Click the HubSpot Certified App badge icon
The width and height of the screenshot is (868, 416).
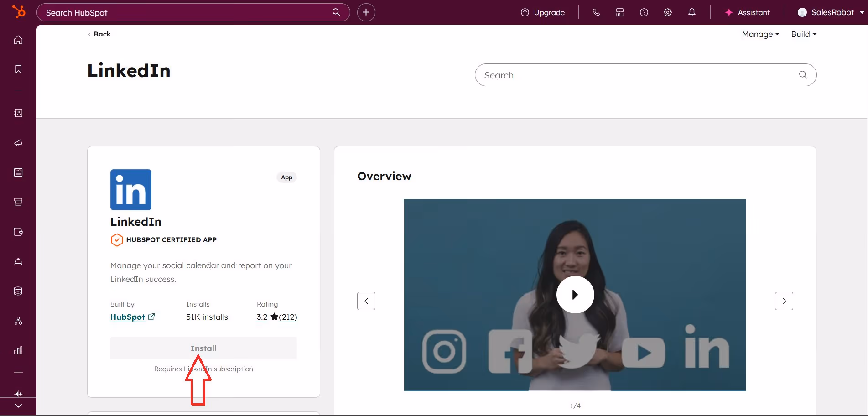tap(117, 240)
